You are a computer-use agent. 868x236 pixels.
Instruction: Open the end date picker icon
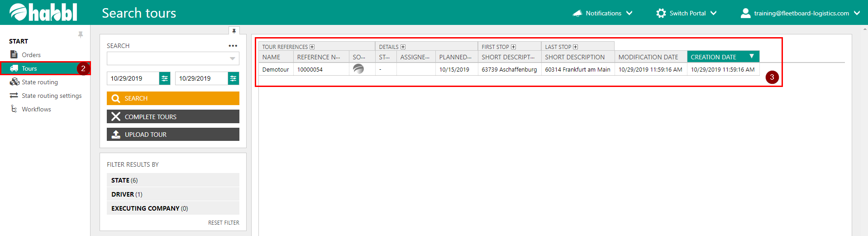233,78
